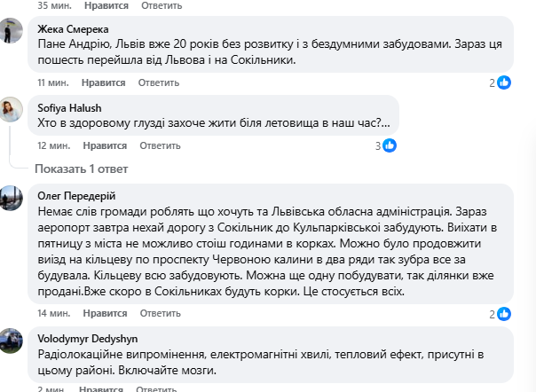This screenshot has width=536, height=392.
Task: Click Sofiya Halush's profile avatar
Action: (12, 109)
